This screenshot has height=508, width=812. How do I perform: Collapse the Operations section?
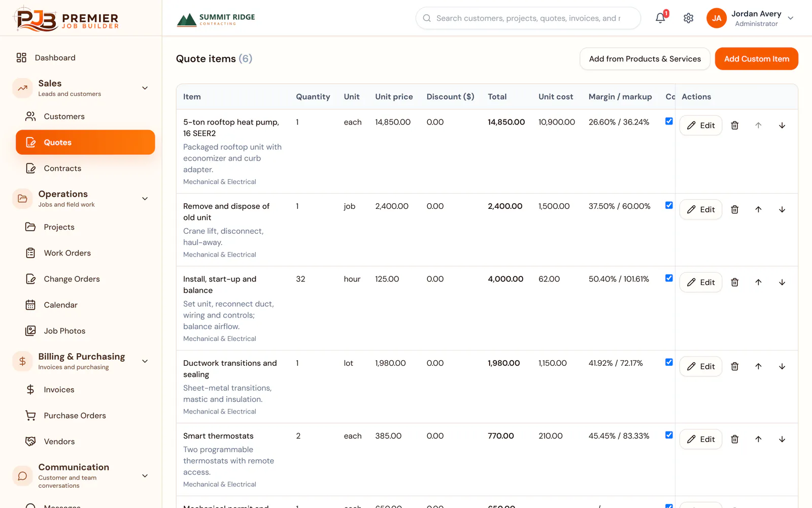click(145, 199)
